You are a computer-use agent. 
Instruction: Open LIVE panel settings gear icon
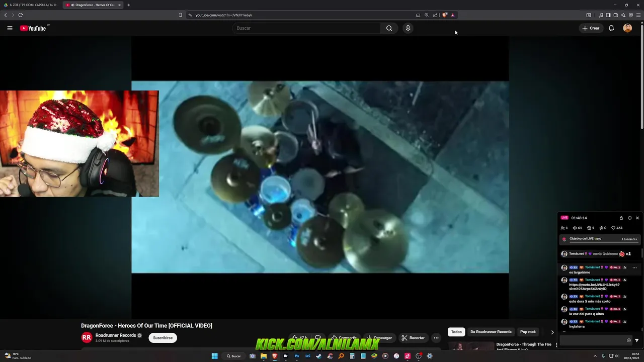click(629, 218)
